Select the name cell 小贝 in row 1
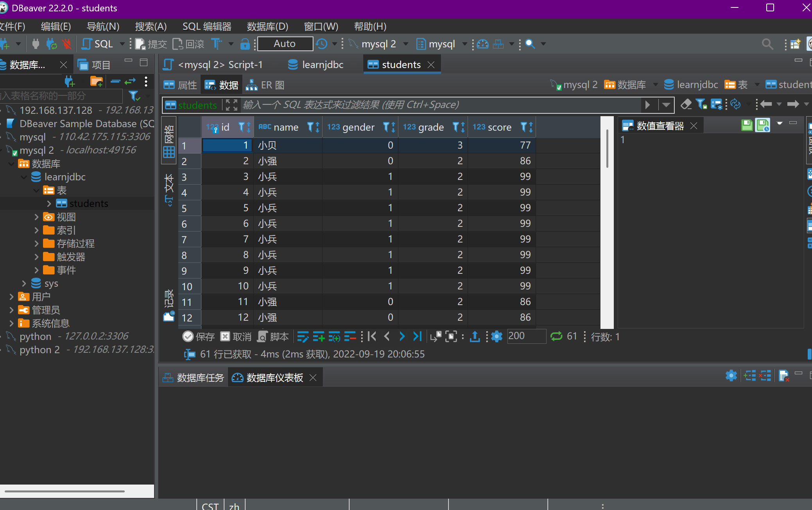 coord(288,145)
